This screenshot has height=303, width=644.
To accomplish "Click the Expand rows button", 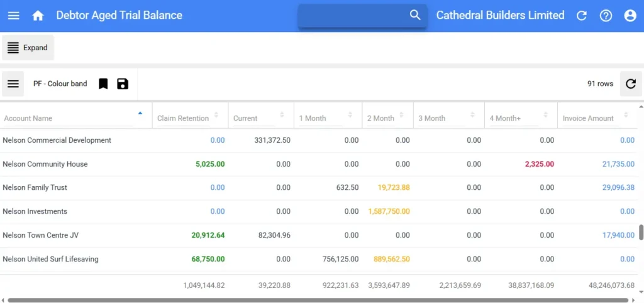I will (28, 48).
